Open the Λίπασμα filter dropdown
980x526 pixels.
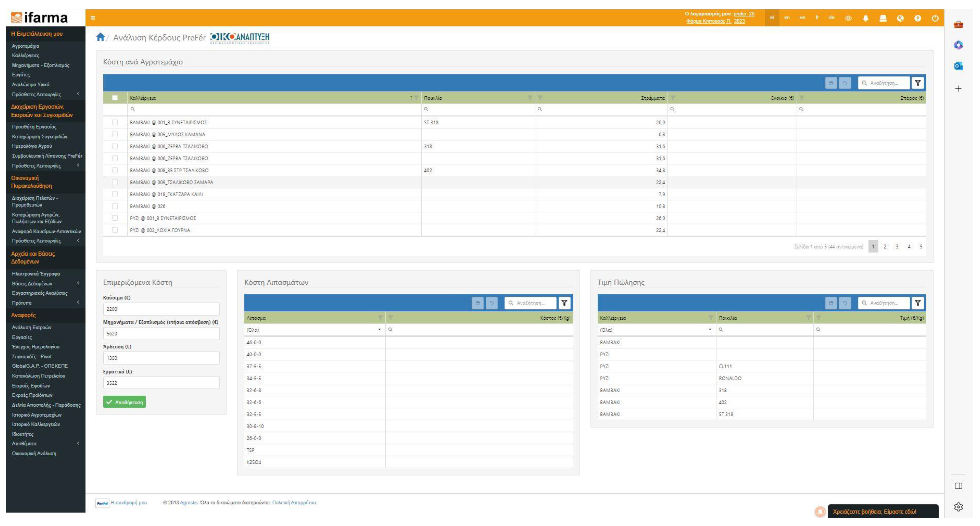pyautogui.click(x=379, y=330)
